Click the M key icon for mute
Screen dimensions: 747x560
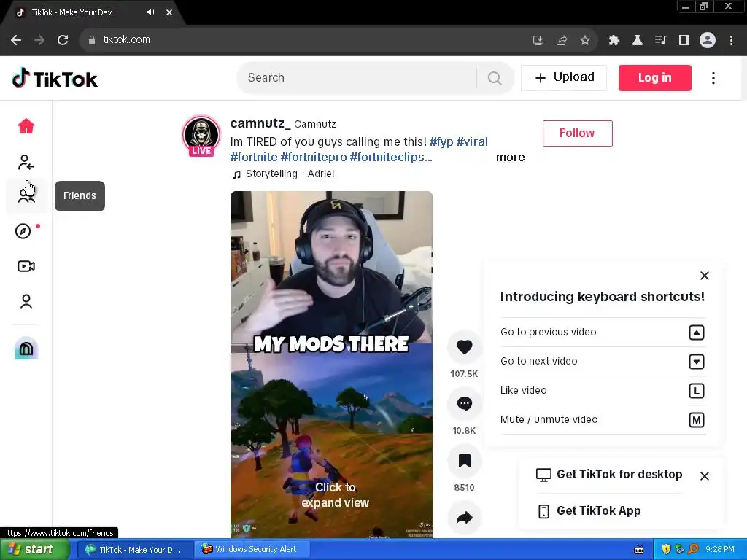pos(697,420)
